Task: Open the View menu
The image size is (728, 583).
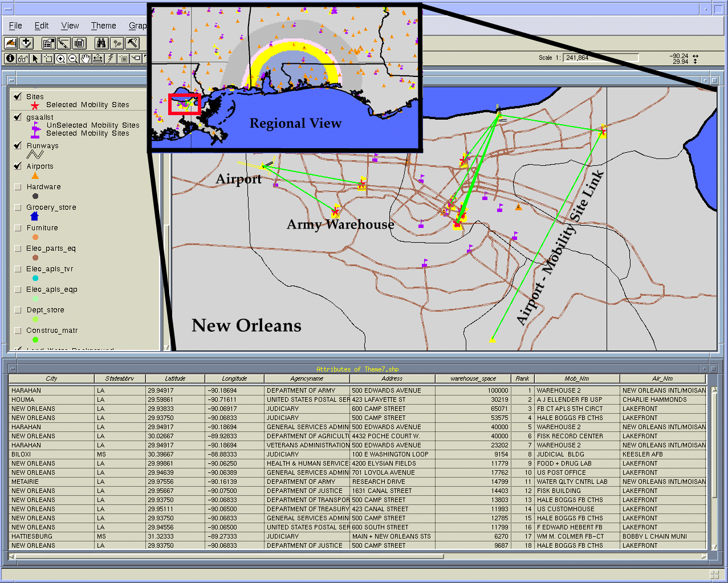Action: (70, 26)
